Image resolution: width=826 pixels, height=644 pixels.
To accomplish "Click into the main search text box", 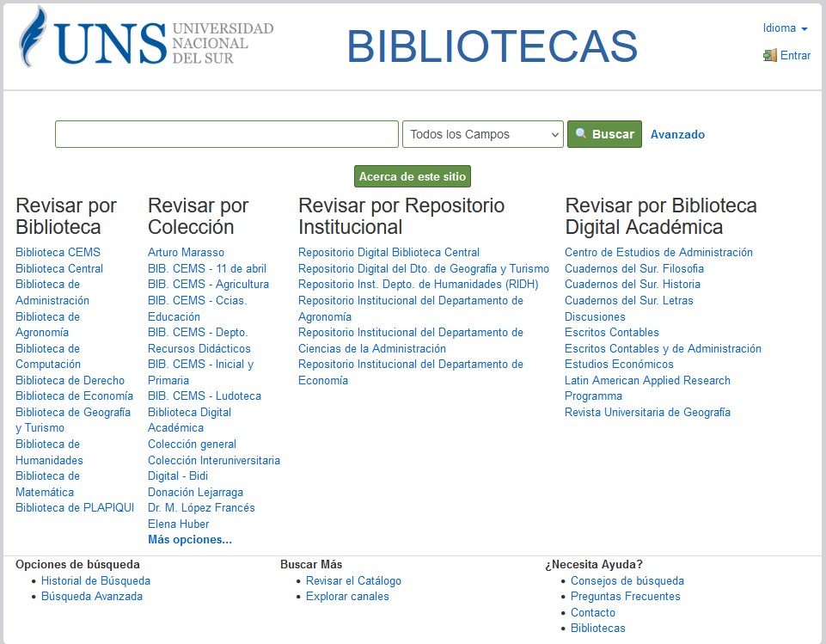I will 227,134.
